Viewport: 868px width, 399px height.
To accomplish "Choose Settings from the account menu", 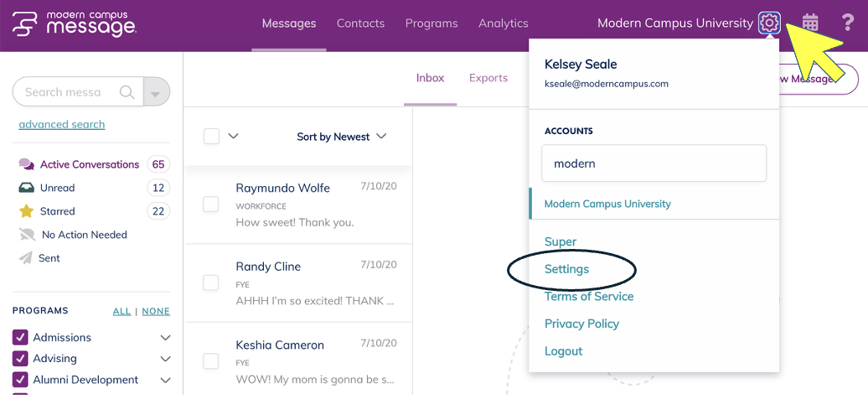I will point(566,269).
